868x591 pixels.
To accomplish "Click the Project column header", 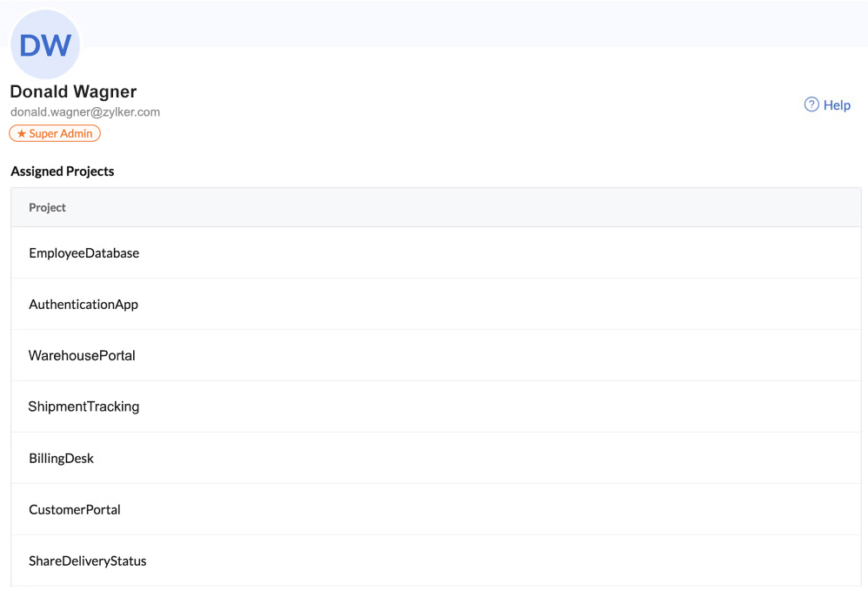I will click(48, 208).
